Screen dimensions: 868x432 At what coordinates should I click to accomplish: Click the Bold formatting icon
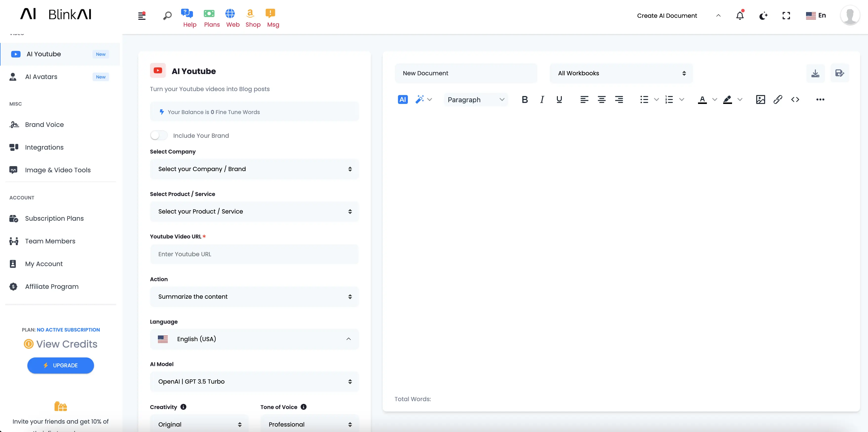pos(525,99)
